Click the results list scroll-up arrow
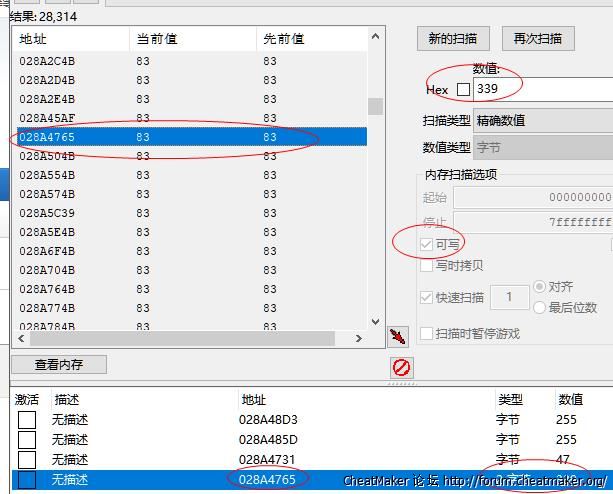613x494 pixels. 376,37
